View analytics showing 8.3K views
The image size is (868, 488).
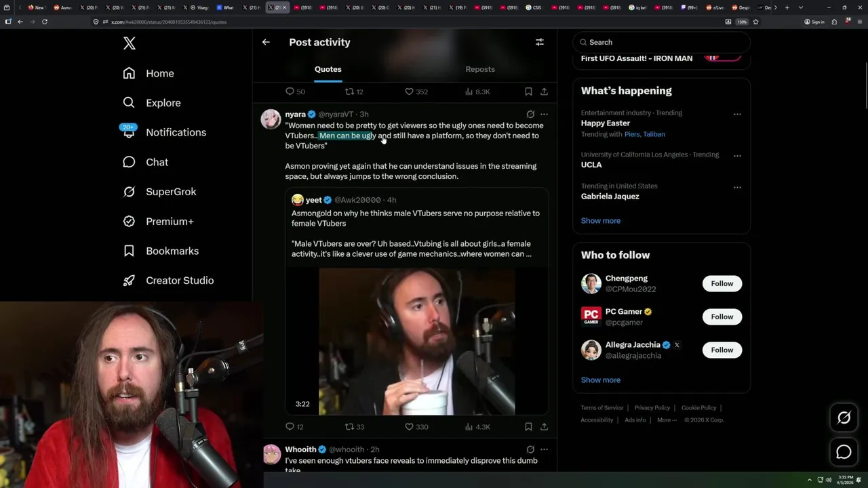477,91
